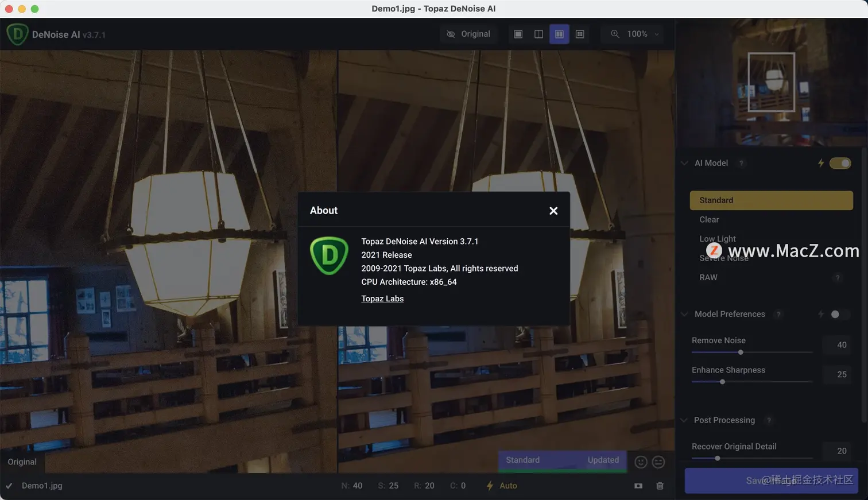Click the neutral face feedback icon
Image resolution: width=868 pixels, height=500 pixels.
[x=658, y=462]
